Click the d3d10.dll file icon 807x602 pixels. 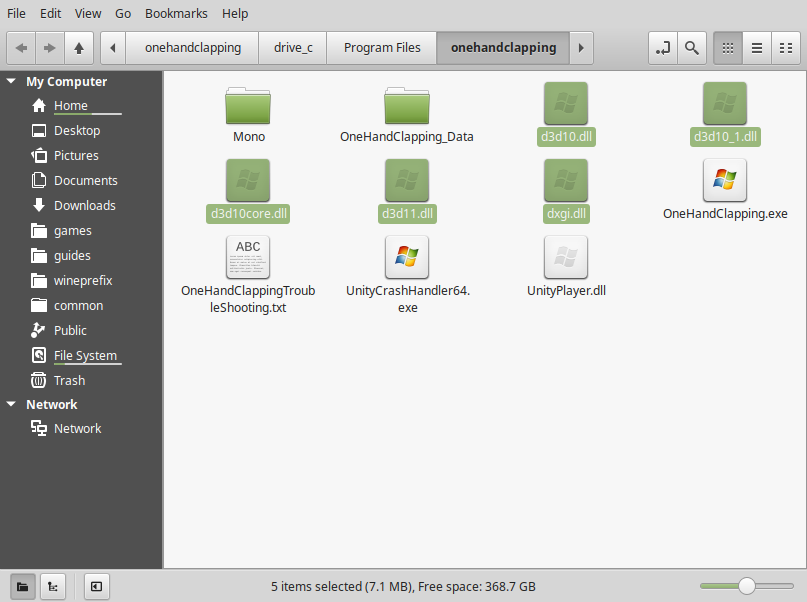[566, 103]
